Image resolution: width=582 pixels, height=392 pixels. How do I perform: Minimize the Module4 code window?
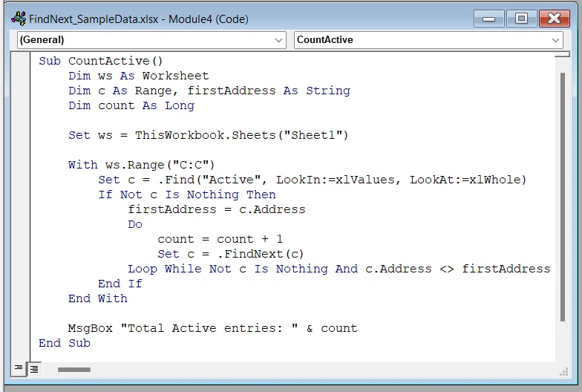point(488,19)
